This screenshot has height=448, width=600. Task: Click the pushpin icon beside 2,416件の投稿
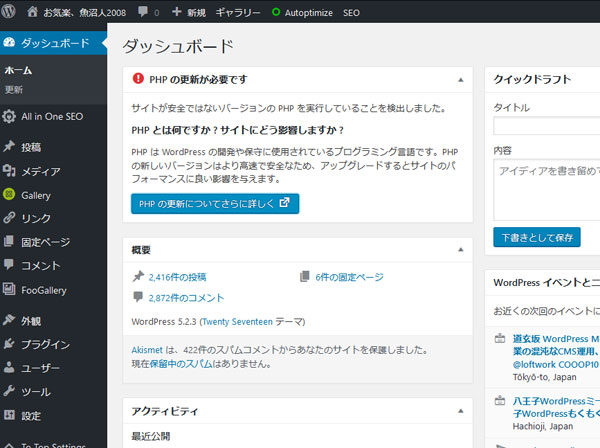tap(138, 276)
